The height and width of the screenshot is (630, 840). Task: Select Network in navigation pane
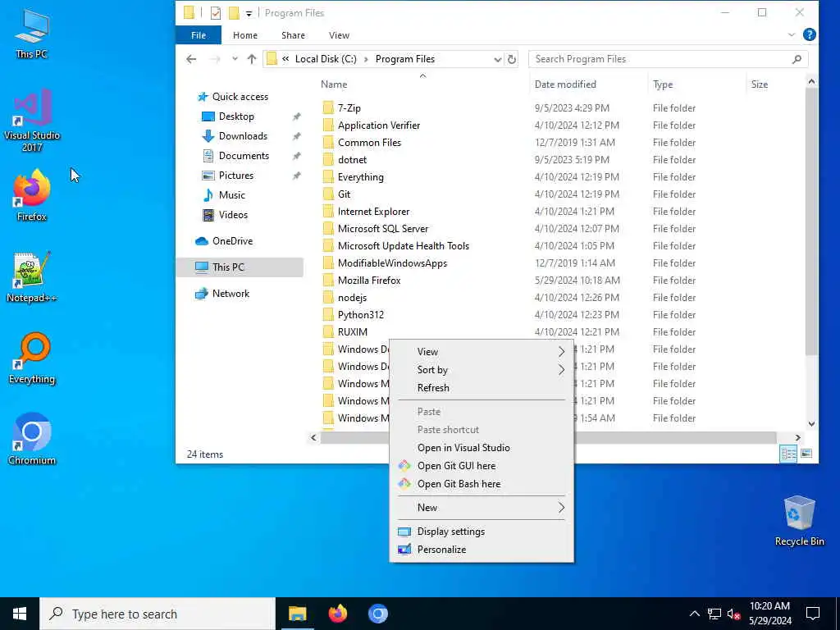(x=231, y=294)
